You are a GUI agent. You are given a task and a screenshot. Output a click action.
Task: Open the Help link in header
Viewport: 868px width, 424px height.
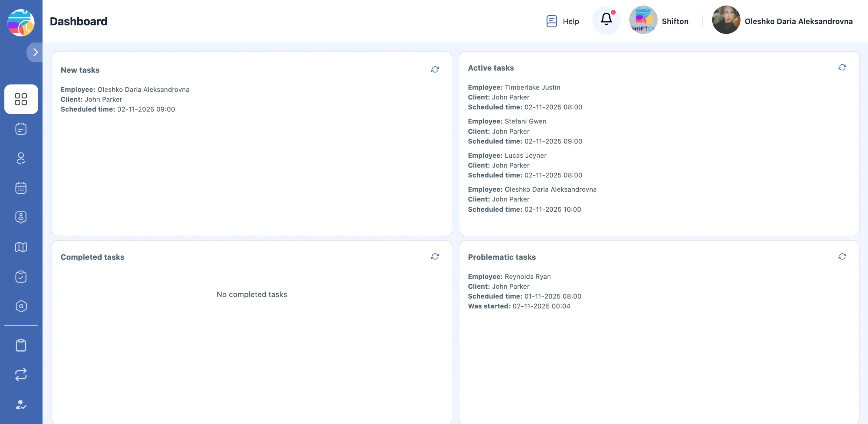[x=563, y=21]
